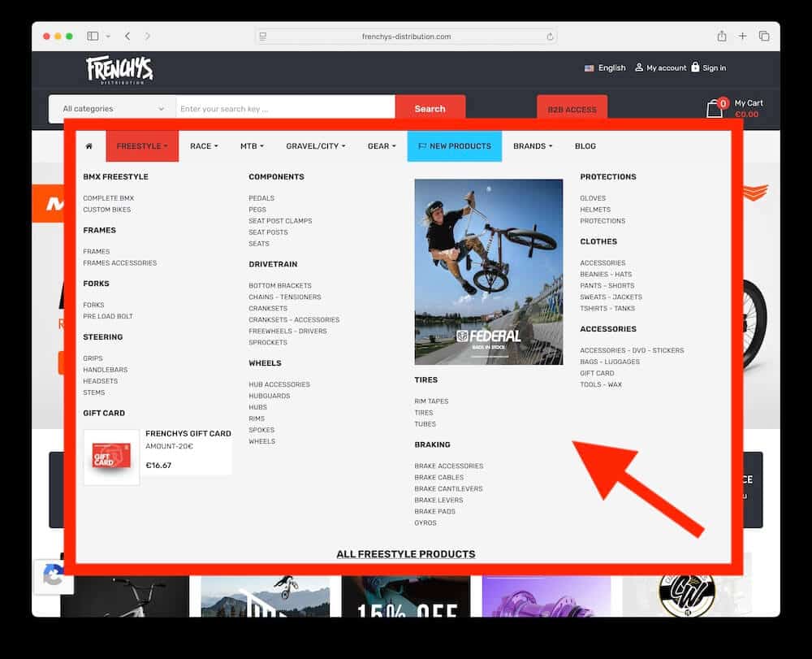Open GYROS category
Screen dimensions: 812x659
(x=425, y=522)
